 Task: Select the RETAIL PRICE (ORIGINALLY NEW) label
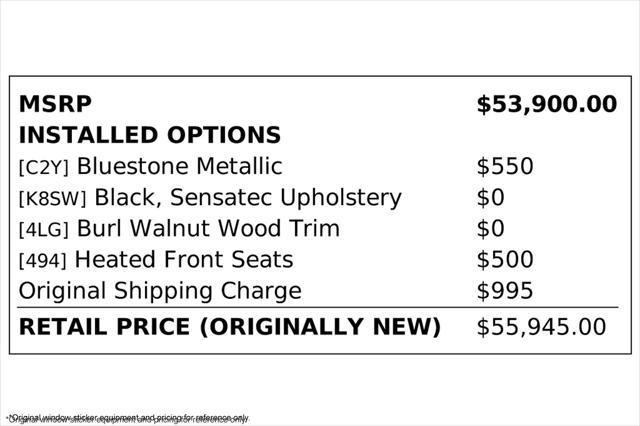[x=230, y=327]
